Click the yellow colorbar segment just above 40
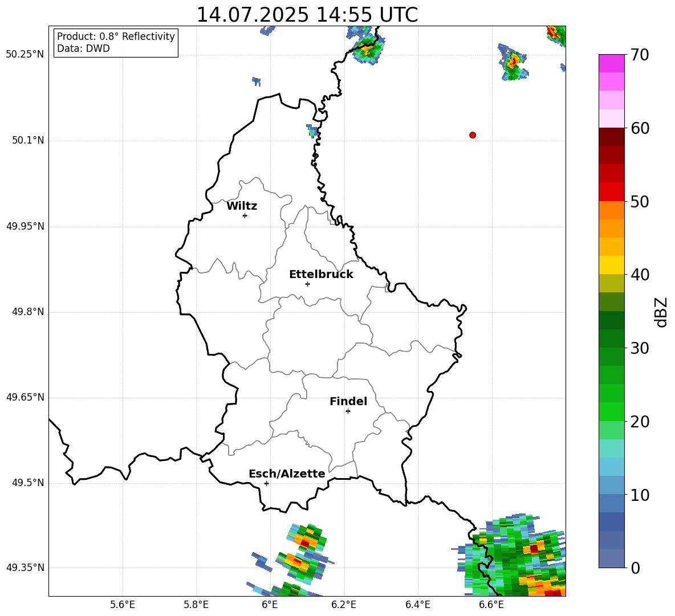675x616 pixels. (611, 265)
